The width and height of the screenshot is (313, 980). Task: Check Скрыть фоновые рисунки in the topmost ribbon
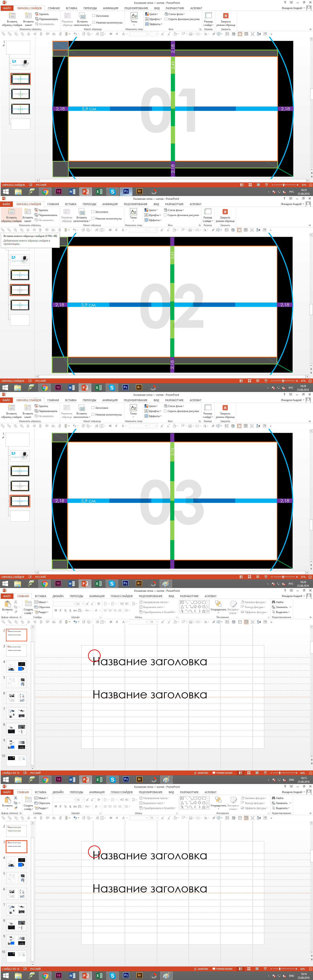166,19
